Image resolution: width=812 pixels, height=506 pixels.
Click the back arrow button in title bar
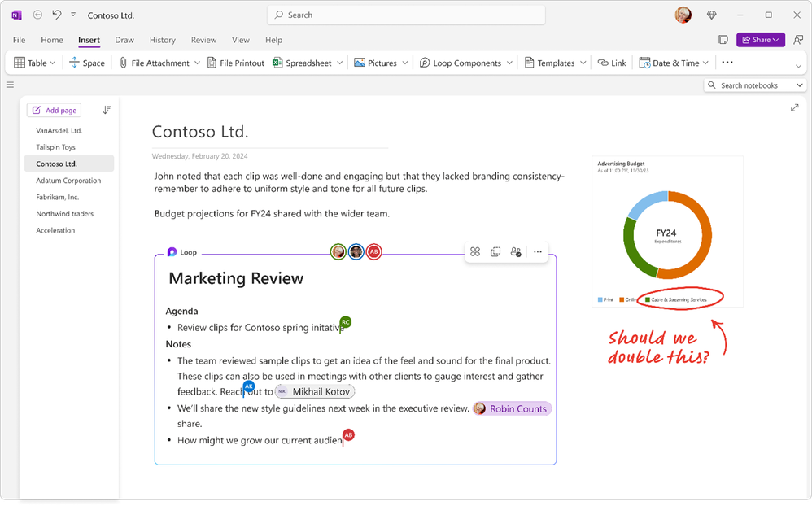tap(37, 15)
